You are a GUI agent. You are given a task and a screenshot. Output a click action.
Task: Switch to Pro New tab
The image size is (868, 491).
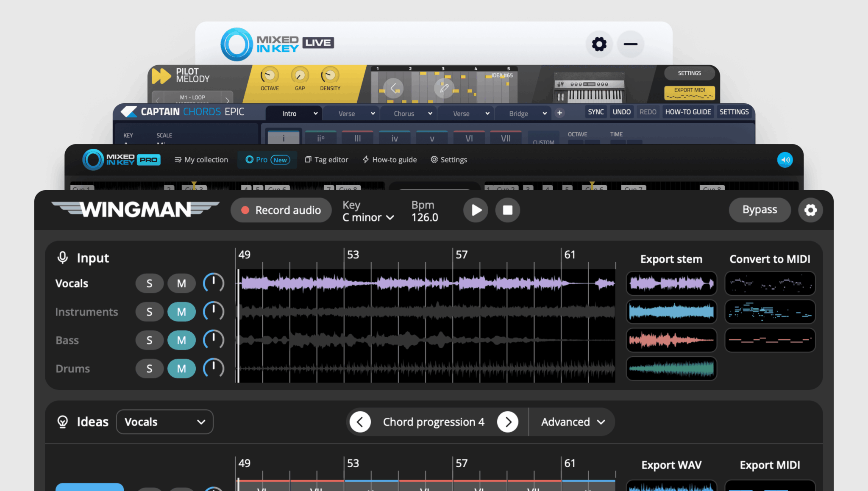tap(267, 160)
